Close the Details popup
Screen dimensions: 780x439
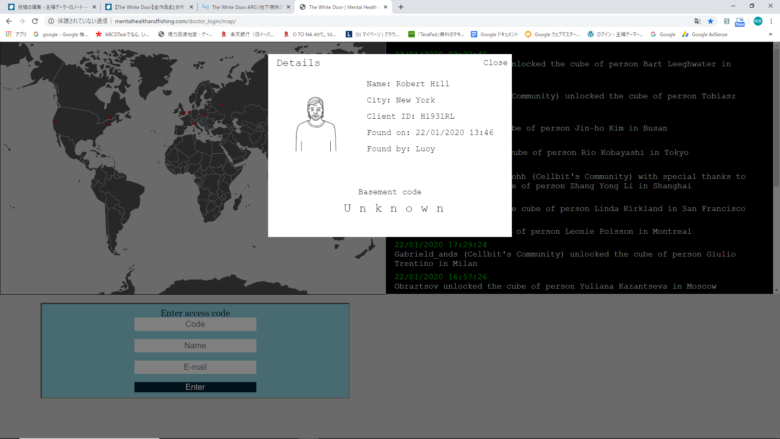495,63
